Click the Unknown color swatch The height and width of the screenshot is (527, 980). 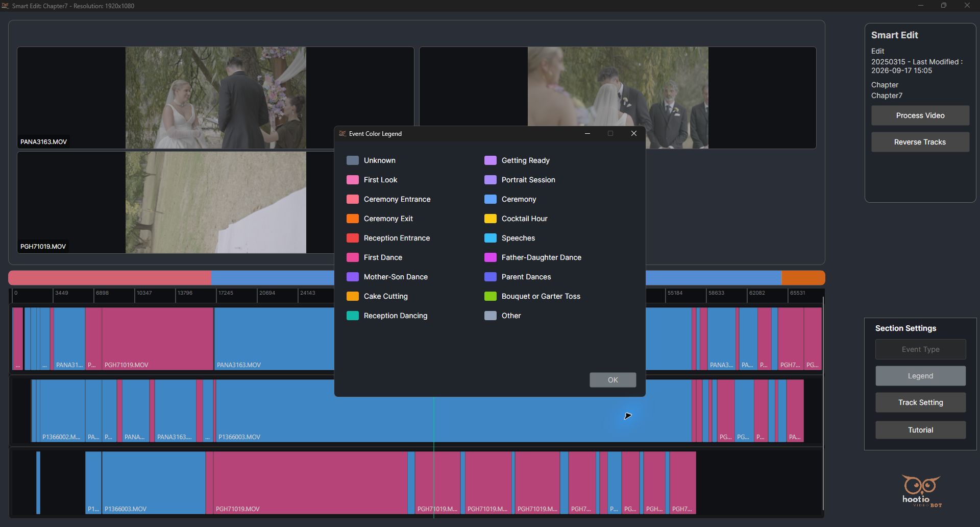coord(353,160)
